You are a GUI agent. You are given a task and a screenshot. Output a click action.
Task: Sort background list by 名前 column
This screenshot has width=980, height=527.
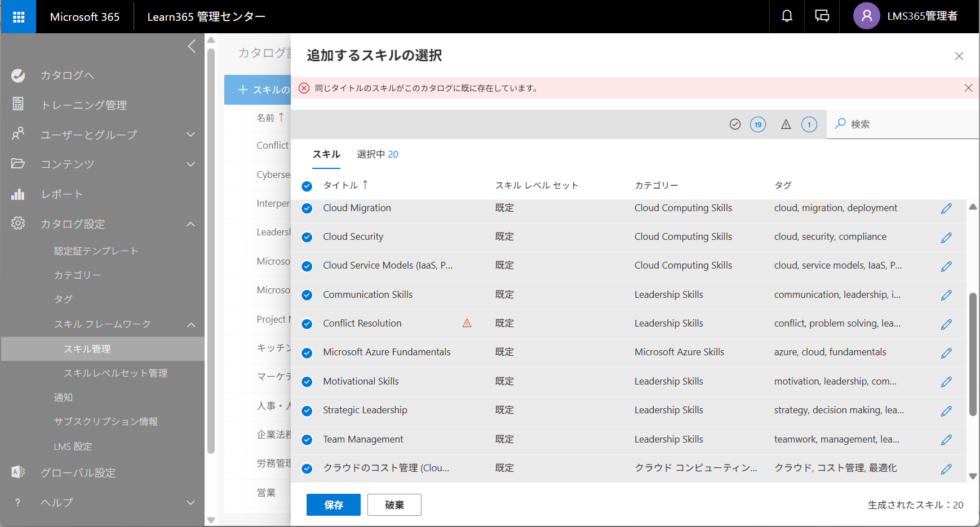pyautogui.click(x=270, y=117)
